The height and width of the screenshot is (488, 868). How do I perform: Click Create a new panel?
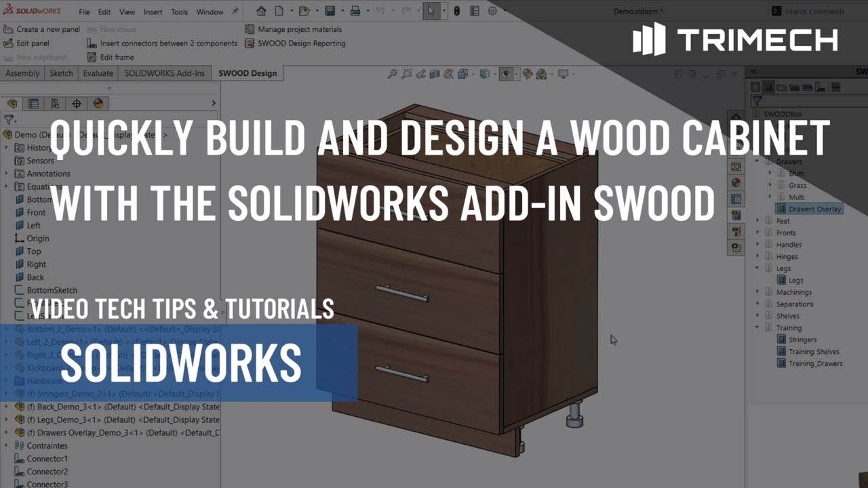41,29
